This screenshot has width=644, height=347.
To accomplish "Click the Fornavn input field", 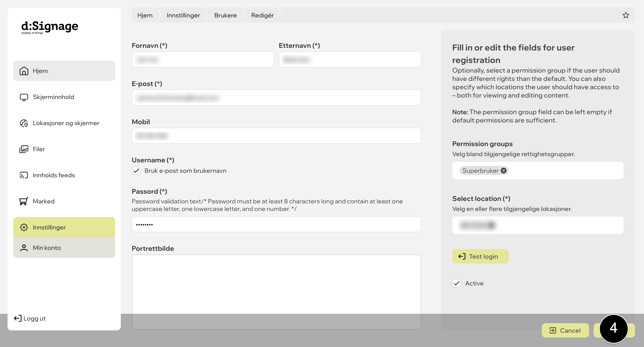I will 203,59.
